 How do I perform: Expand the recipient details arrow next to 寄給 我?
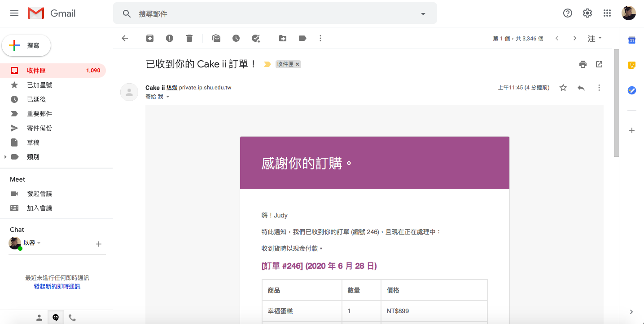168,97
